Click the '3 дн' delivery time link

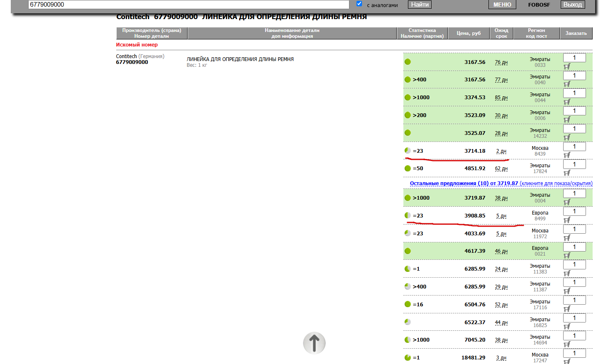[501, 358]
